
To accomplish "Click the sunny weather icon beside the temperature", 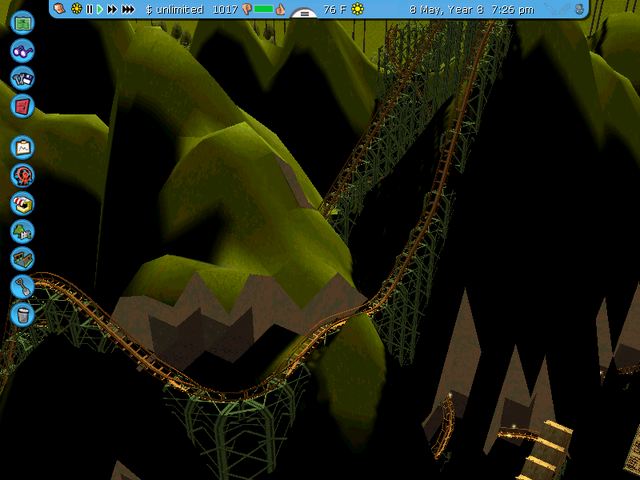I will (358, 9).
